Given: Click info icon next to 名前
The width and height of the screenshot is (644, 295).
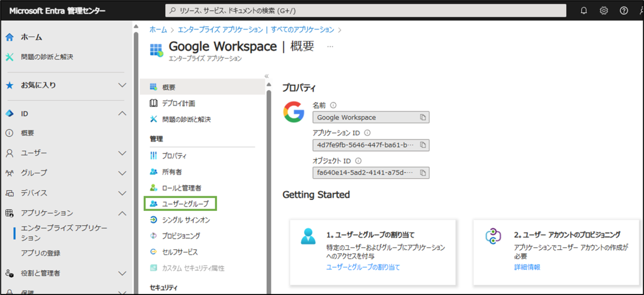Looking at the screenshot, I should [333, 106].
